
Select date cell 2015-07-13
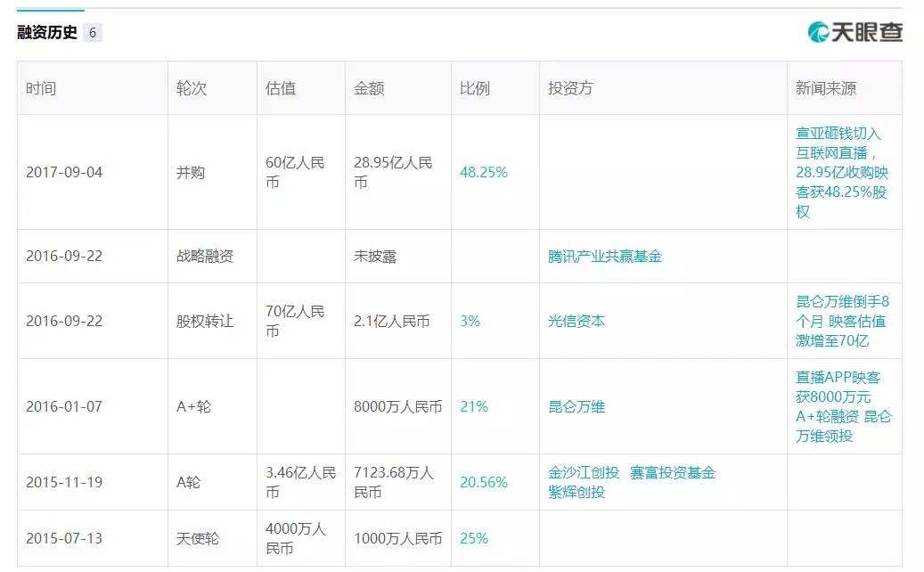click(x=64, y=538)
